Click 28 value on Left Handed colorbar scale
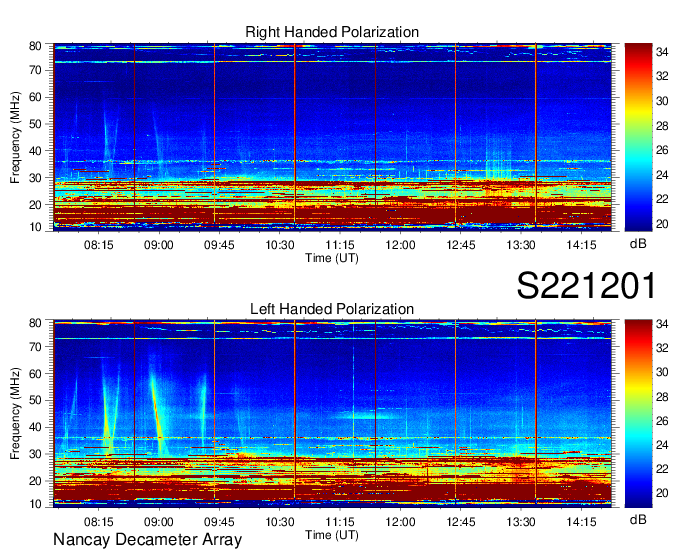Viewport: 680px width, 552px height. [662, 397]
